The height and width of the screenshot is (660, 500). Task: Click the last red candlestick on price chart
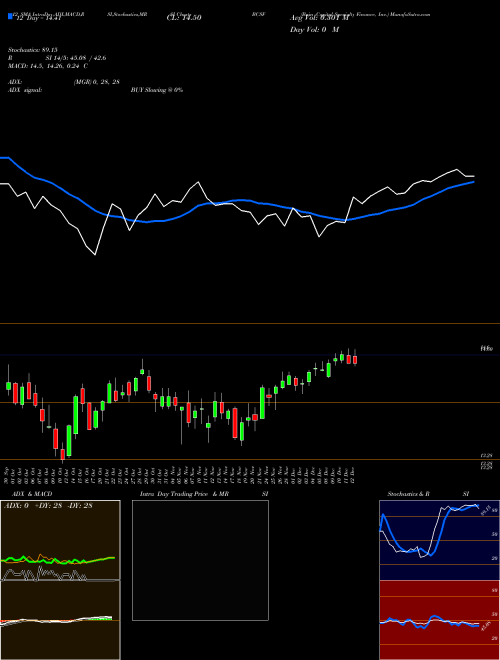[x=355, y=359]
